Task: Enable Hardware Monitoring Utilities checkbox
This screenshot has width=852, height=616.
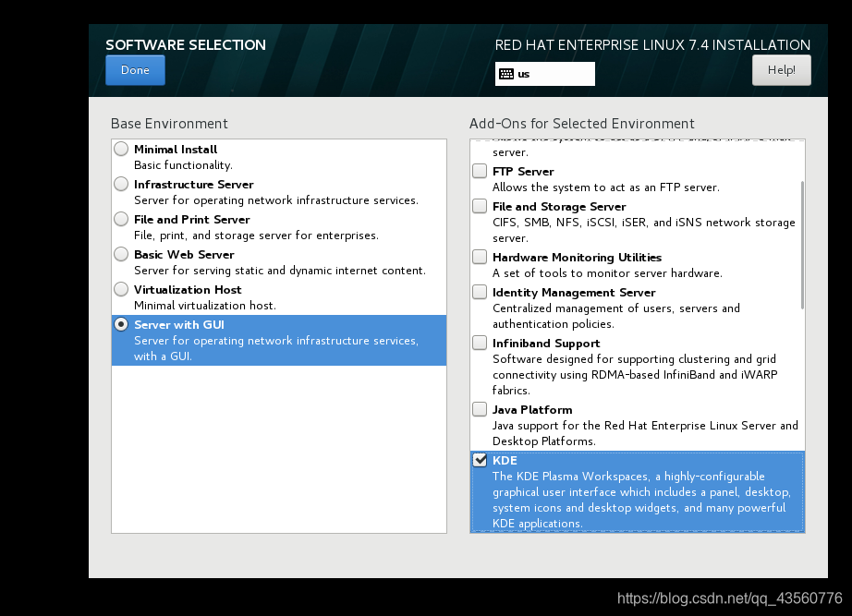Action: (x=480, y=257)
